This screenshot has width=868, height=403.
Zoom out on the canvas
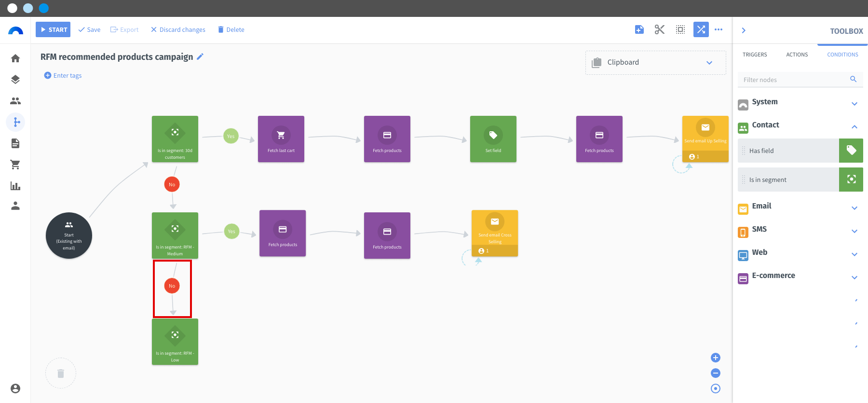716,373
